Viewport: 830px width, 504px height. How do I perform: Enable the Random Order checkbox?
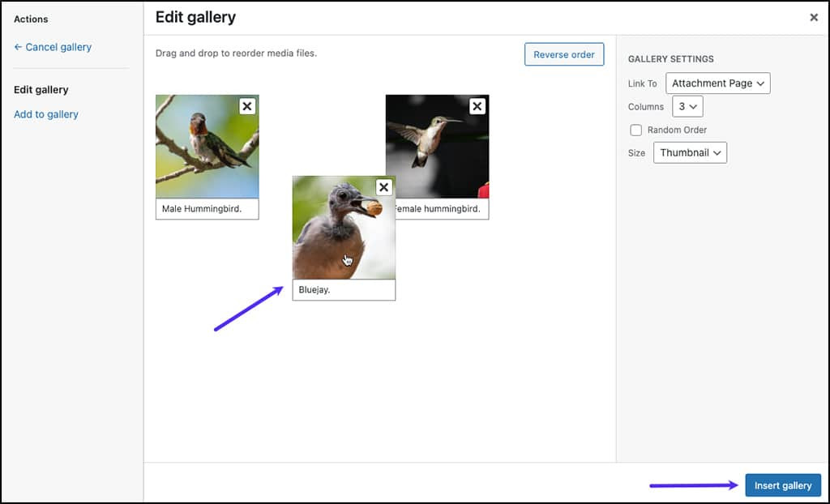(636, 130)
